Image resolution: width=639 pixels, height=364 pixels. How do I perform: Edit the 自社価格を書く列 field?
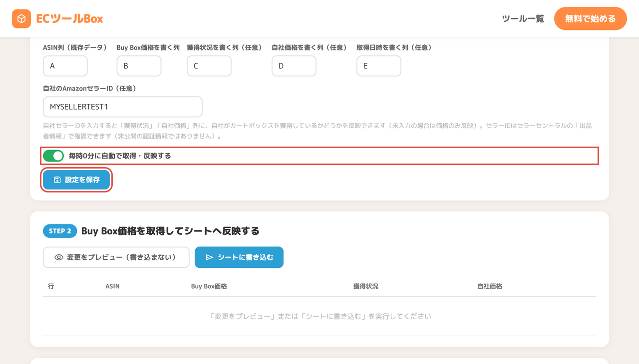[294, 66]
